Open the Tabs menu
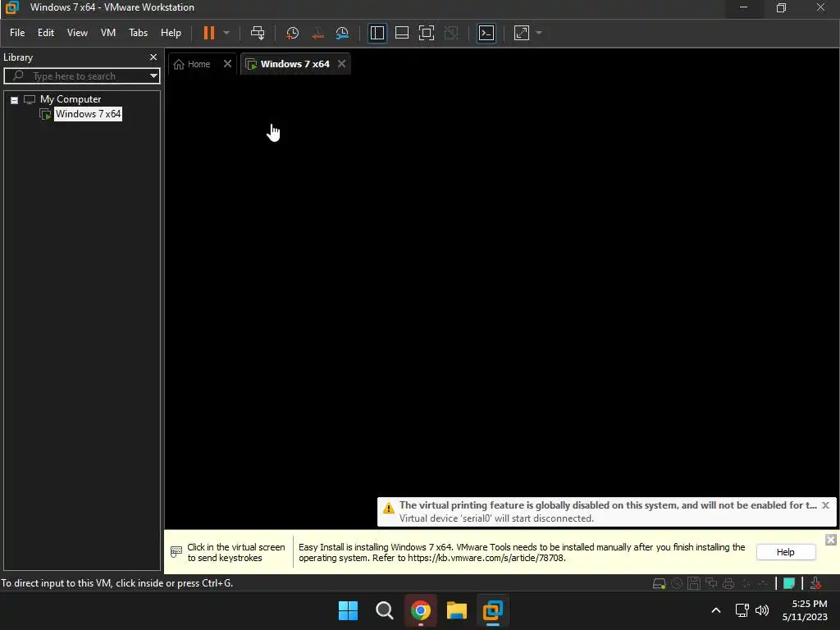Viewport: 840px width, 630px height. pos(138,33)
